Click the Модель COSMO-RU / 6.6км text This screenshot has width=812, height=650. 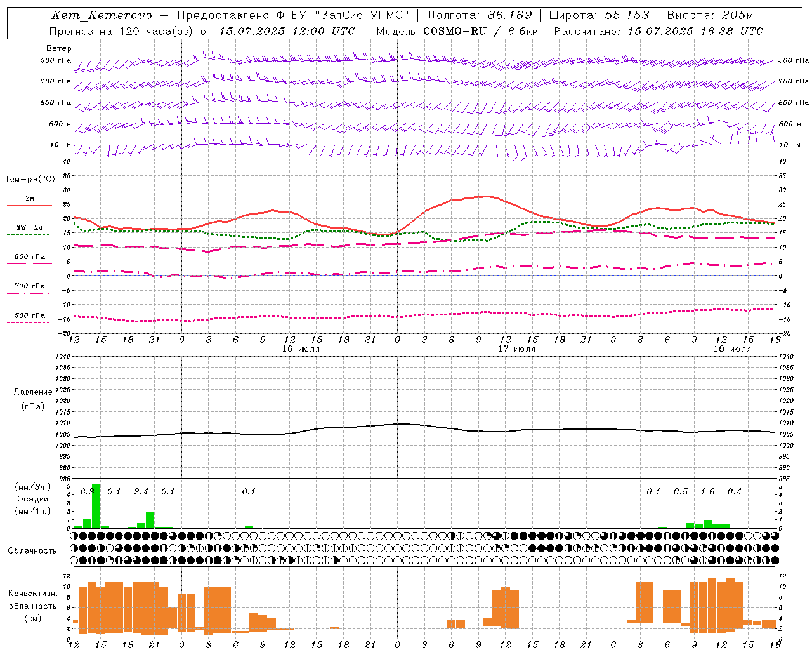pyautogui.click(x=457, y=31)
